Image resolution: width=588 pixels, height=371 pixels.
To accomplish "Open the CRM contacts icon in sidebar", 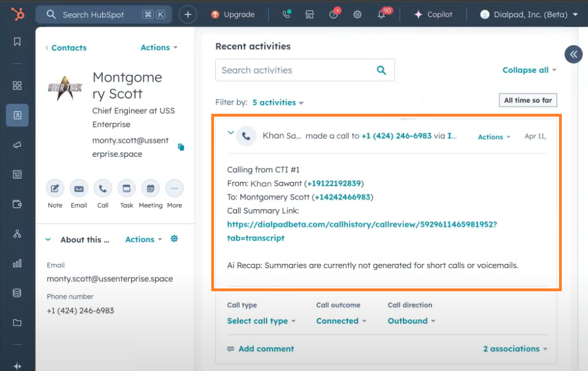I will (17, 115).
